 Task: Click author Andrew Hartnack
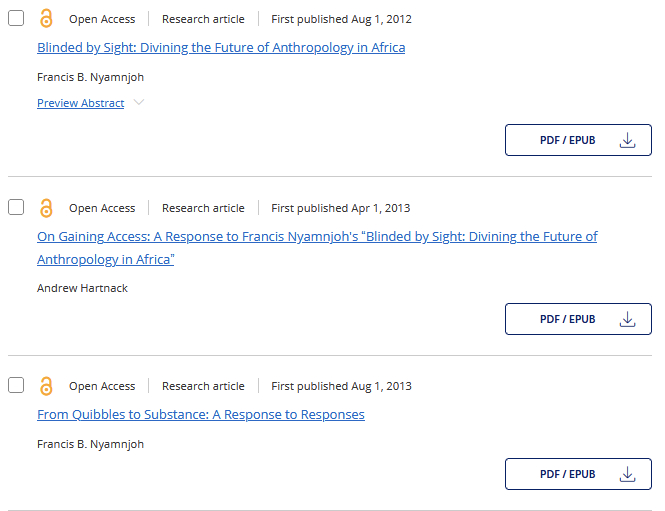83,288
